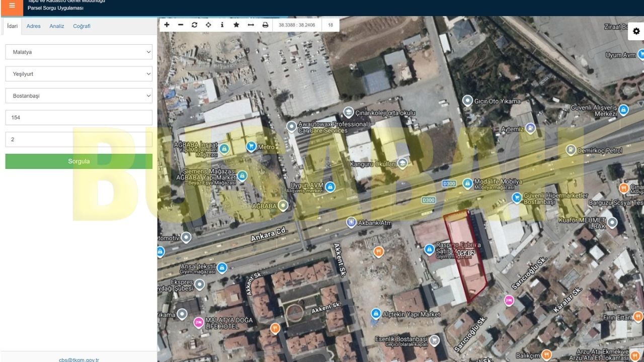Open map settings gear icon
Image resolution: width=644 pixels, height=362 pixels.
click(x=636, y=31)
